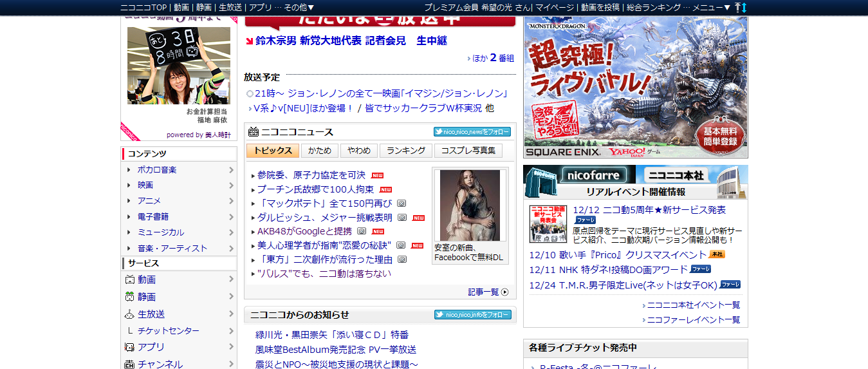Click the Monster Dragon 超究極ライヴバトル ad banner
This screenshot has height=369, width=868.
click(x=636, y=87)
